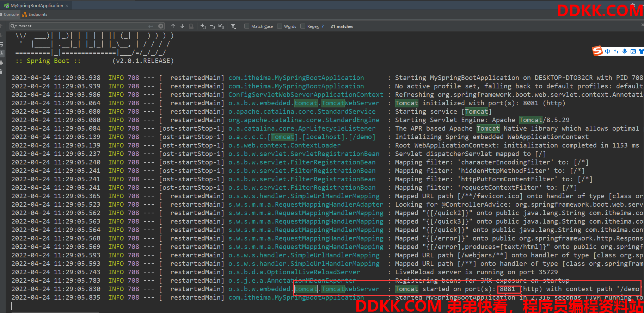Toggle scroll to end of console

point(1,53)
